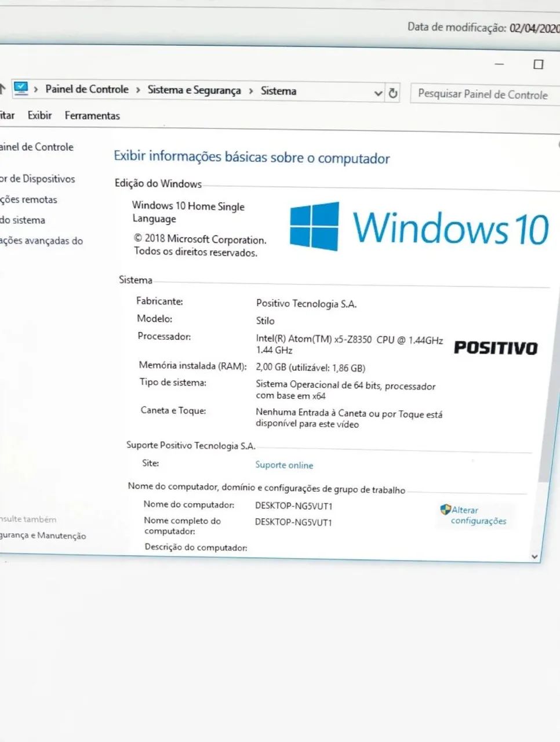Refresh the Control Panel view
Screen dimensions: 560x742
pyautogui.click(x=393, y=93)
